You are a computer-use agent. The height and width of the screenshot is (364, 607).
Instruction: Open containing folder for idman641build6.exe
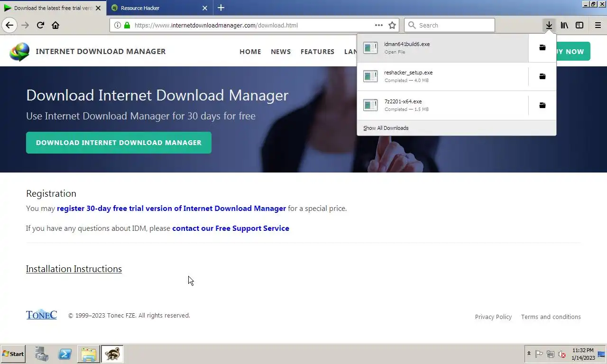pos(543,47)
